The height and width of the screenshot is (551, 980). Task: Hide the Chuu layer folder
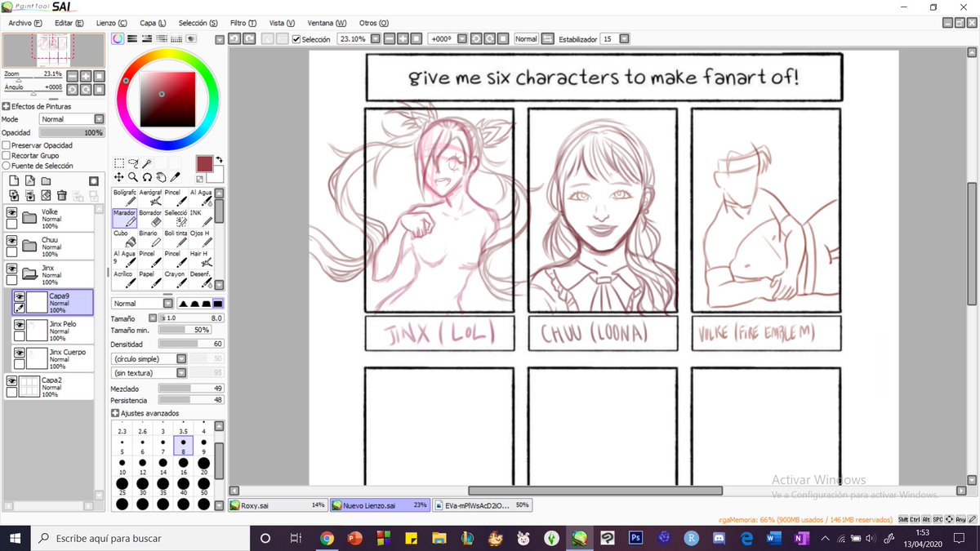(x=12, y=242)
